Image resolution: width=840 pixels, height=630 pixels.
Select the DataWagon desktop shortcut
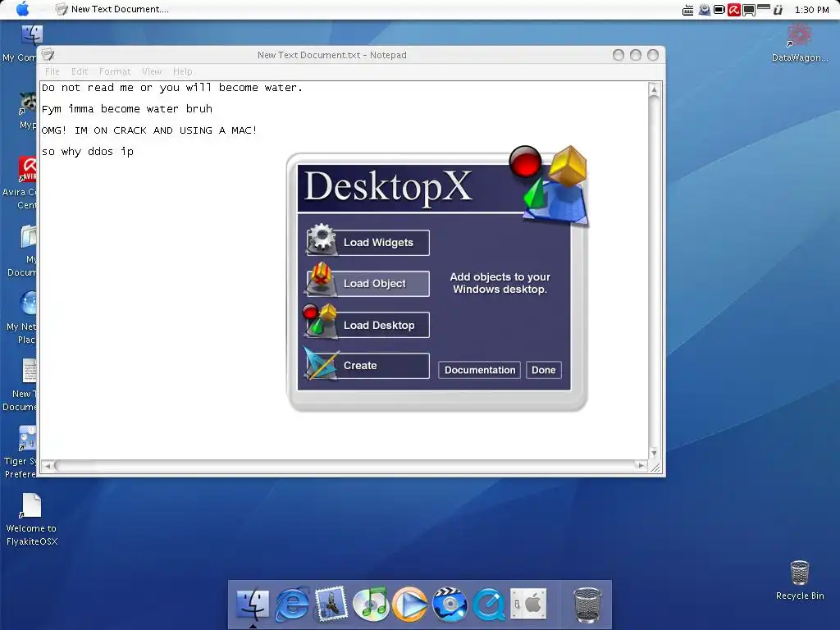point(800,43)
